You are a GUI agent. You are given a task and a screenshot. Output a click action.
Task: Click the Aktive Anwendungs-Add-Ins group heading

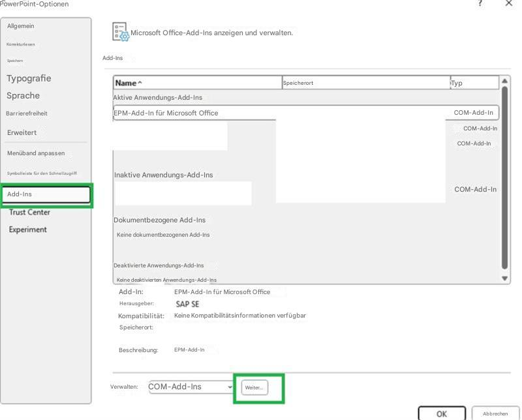(158, 98)
